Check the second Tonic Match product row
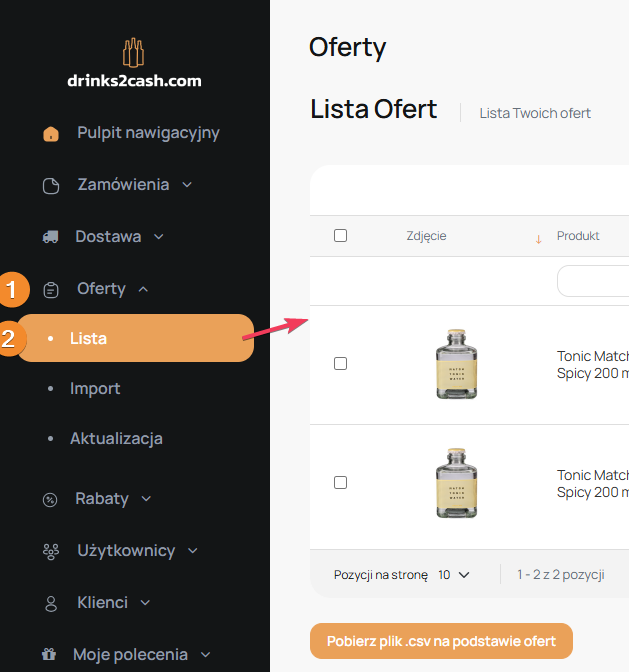629x672 pixels. click(340, 483)
